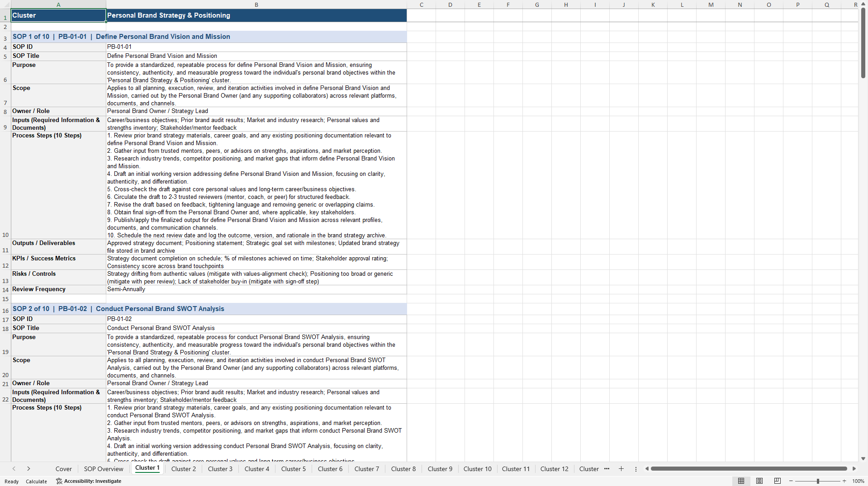Go to next sheet tab arrow
Screen dimensions: 868x486
[x=28, y=469]
